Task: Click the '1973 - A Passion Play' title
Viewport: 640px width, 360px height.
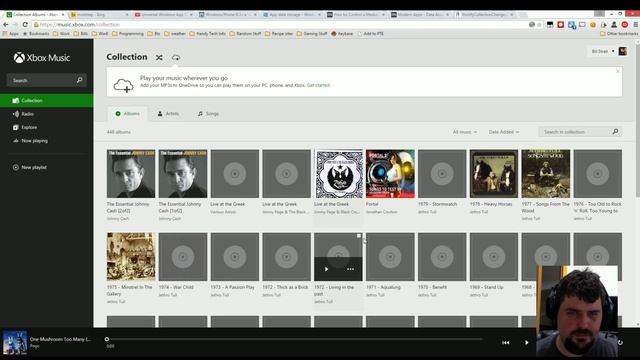Action: click(232, 287)
